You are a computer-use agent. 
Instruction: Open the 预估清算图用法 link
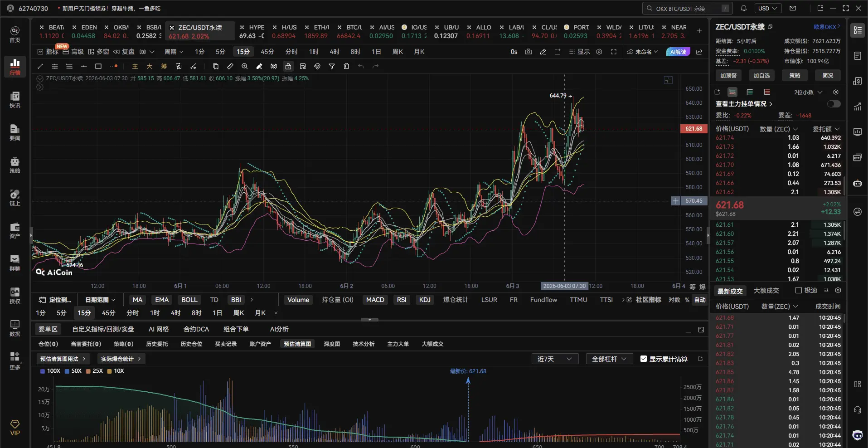coord(63,359)
